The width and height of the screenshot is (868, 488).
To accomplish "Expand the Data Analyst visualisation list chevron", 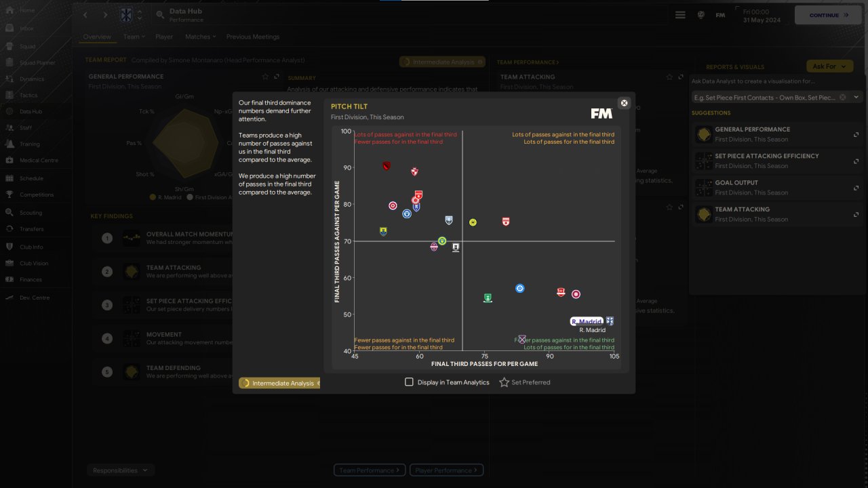I will 856,97.
